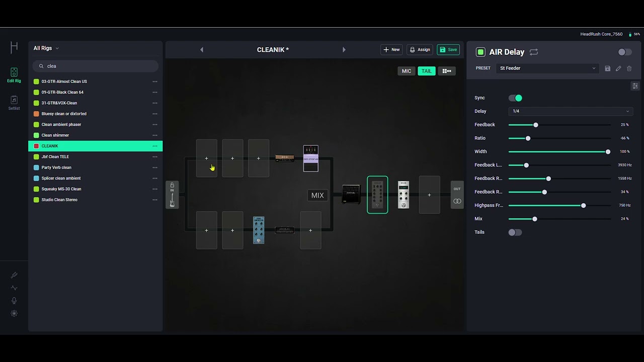644x362 pixels.
Task: Select the amp head in upper path
Action: coord(285,158)
